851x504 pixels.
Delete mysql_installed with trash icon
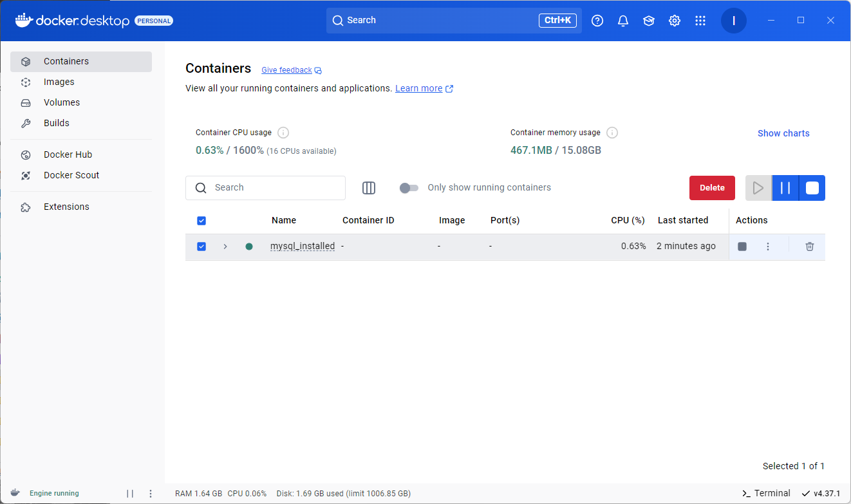(810, 247)
